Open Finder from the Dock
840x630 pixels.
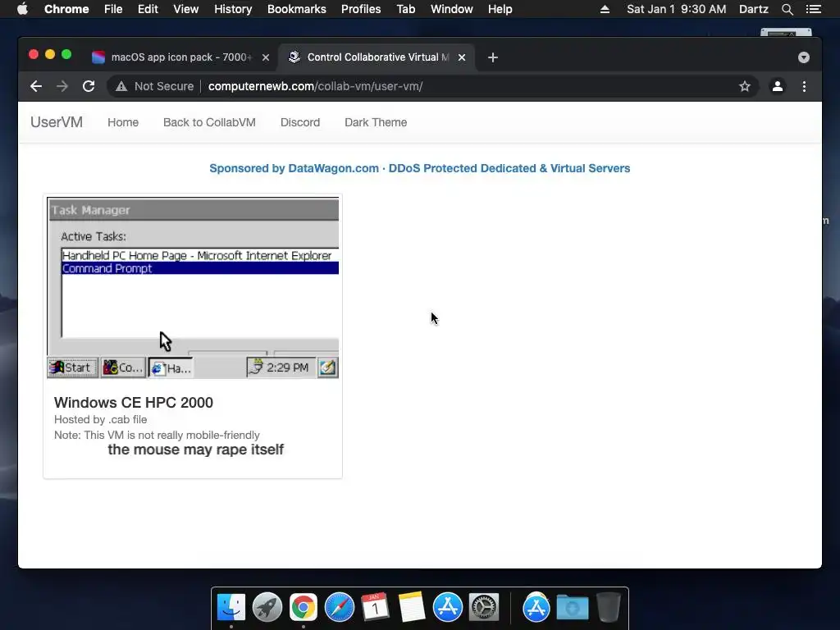click(231, 608)
